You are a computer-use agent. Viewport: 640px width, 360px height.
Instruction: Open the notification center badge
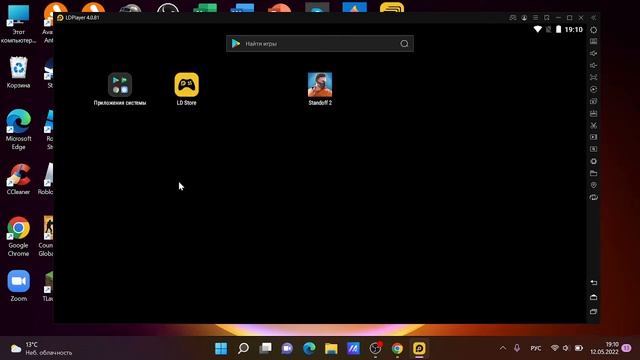click(627, 348)
